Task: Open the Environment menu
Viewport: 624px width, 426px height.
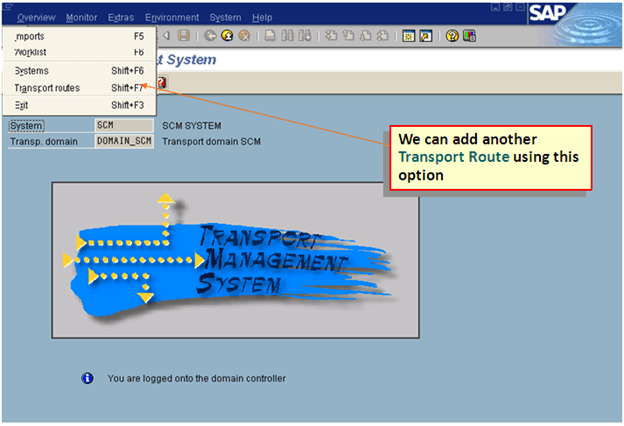Action: coord(172,18)
